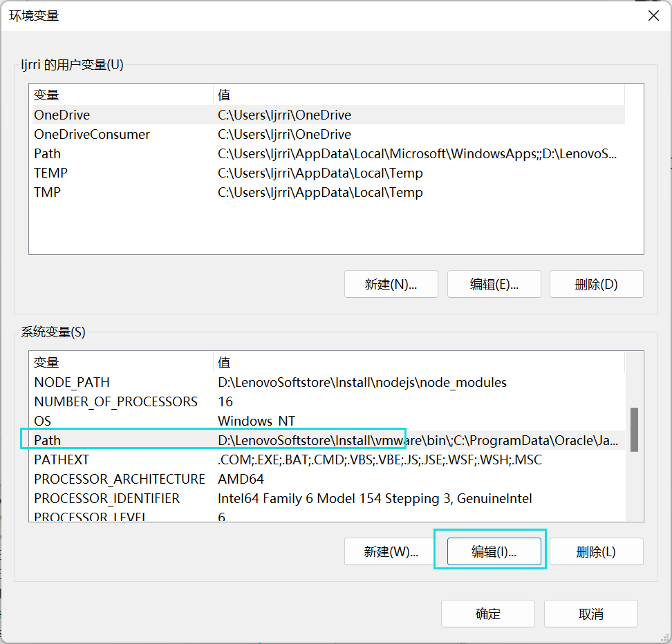Viewport: 672px width, 644px height.
Task: Select the TMP user variable
Action: click(328, 192)
